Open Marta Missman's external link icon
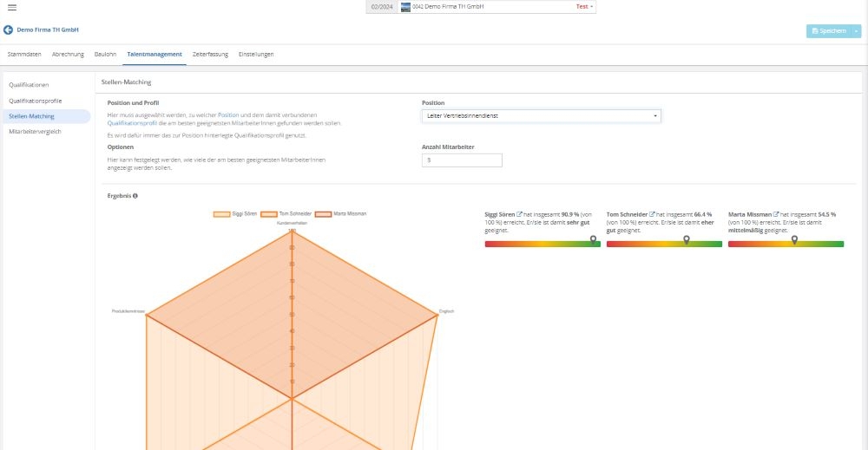This screenshot has height=450, width=868. (776, 214)
